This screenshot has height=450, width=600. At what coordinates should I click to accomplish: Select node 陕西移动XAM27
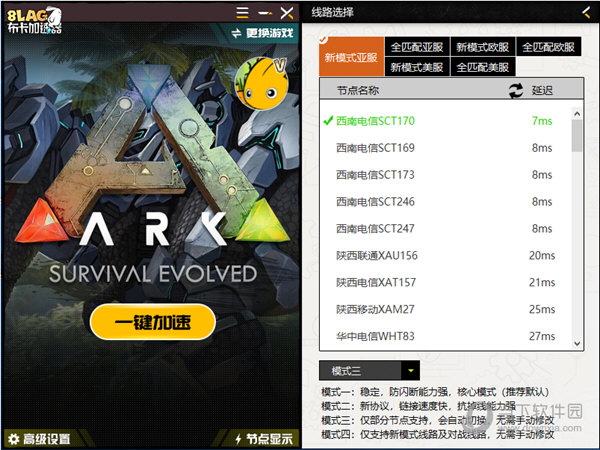click(x=445, y=309)
